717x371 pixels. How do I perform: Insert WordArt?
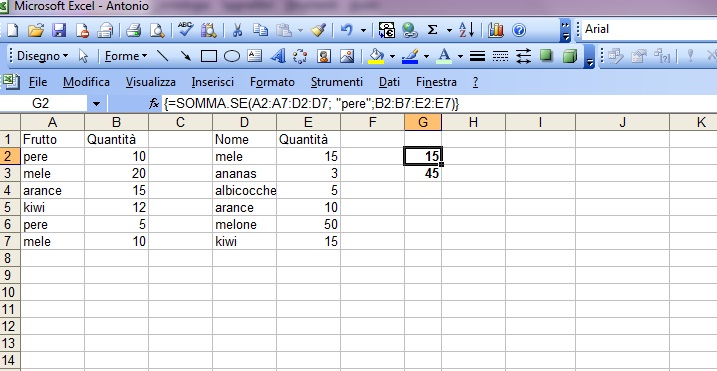[x=278, y=56]
